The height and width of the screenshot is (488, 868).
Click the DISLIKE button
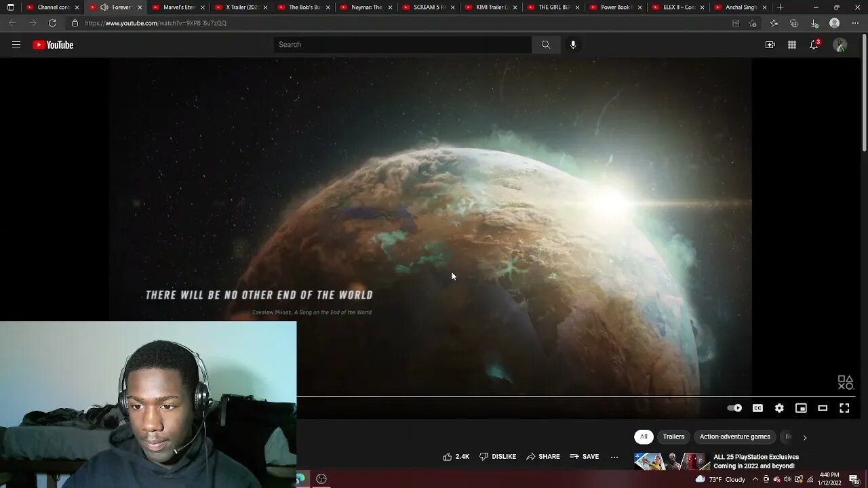[x=498, y=457]
